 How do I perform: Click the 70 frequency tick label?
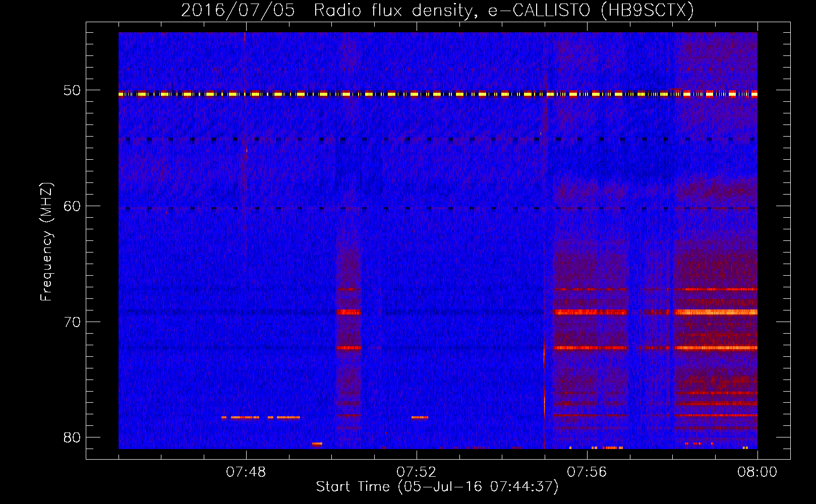(x=72, y=322)
